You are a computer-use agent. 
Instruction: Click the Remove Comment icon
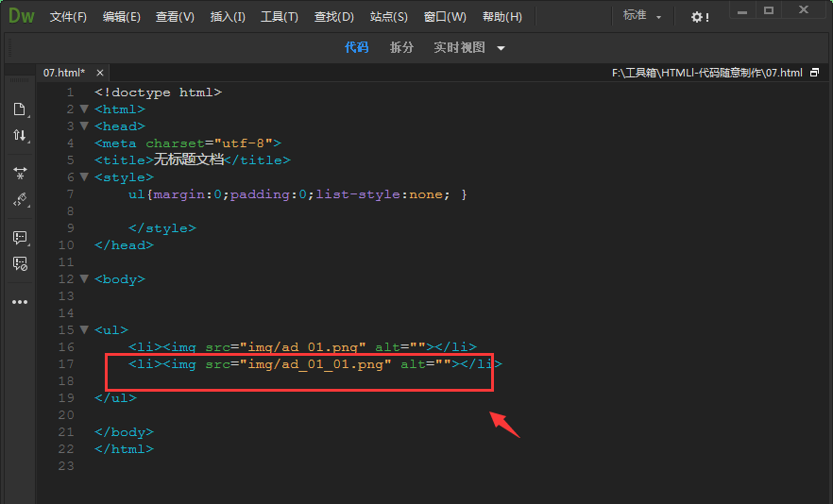coord(19,264)
